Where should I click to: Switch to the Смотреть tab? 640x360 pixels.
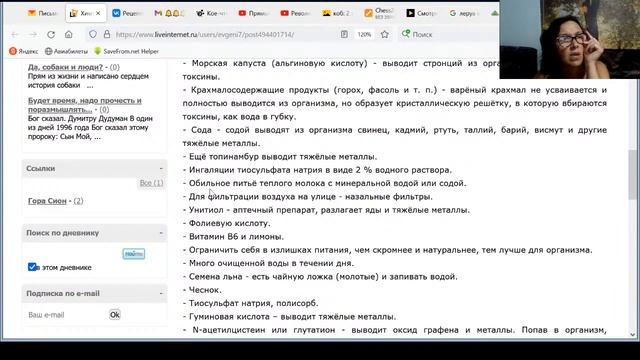coord(422,13)
